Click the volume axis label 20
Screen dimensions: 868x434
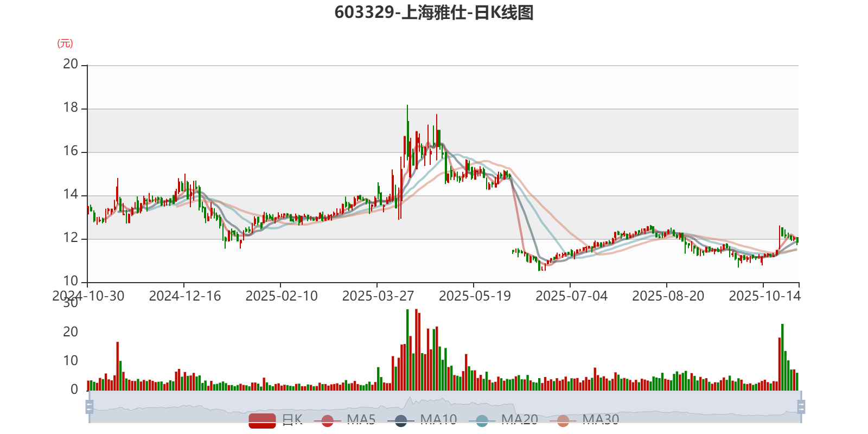click(71, 331)
